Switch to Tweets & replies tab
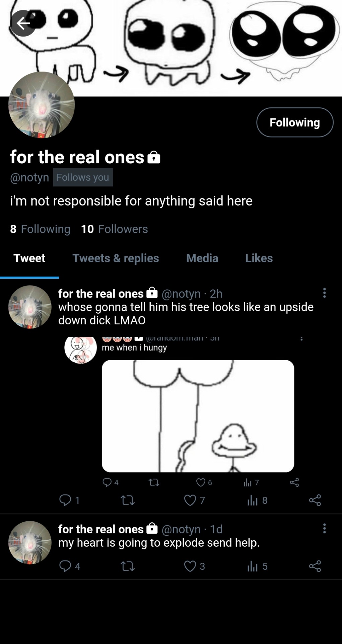342x644 pixels. [116, 258]
